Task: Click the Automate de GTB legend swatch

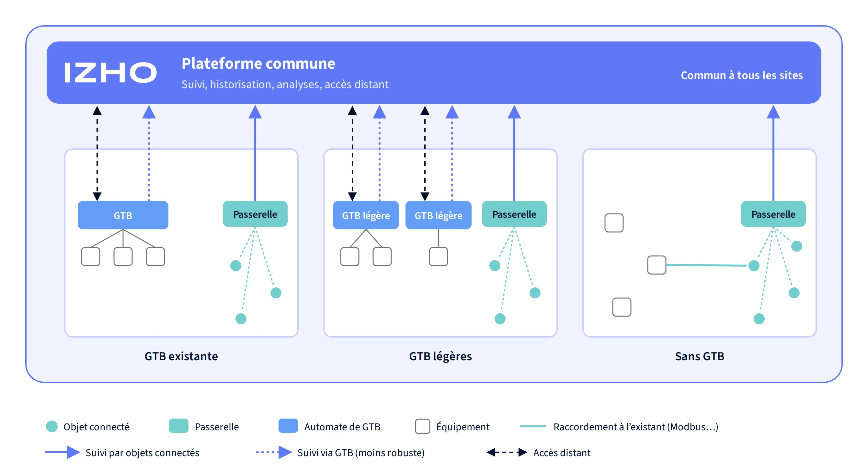Action: click(288, 426)
